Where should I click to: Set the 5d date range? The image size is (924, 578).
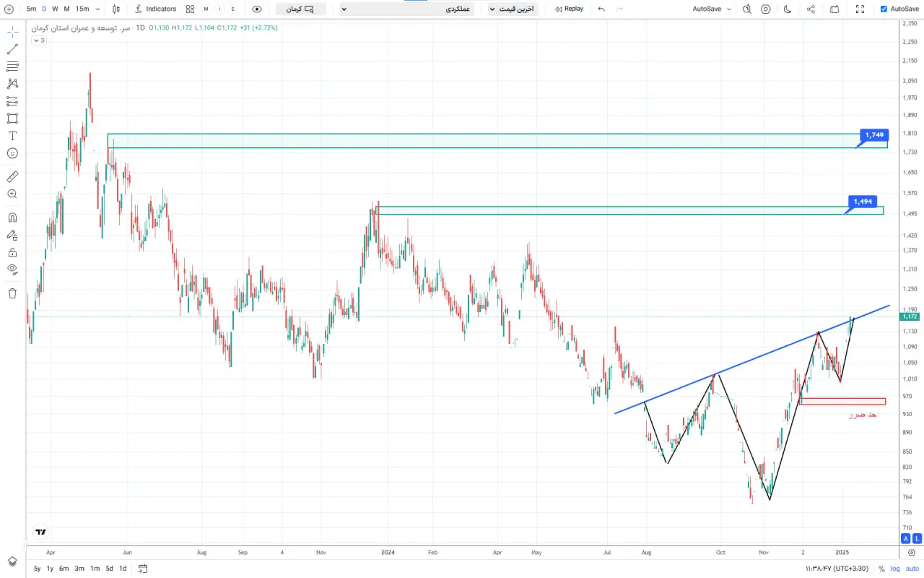(x=109, y=569)
